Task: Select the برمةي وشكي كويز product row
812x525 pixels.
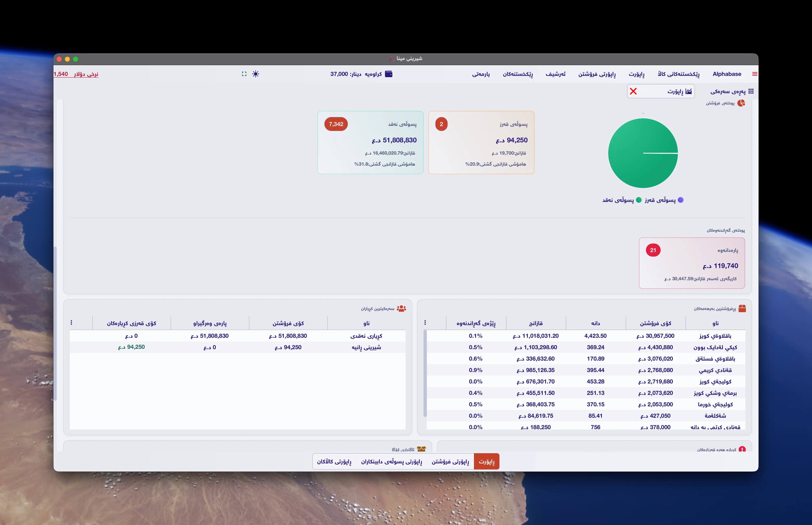Action: [586, 393]
